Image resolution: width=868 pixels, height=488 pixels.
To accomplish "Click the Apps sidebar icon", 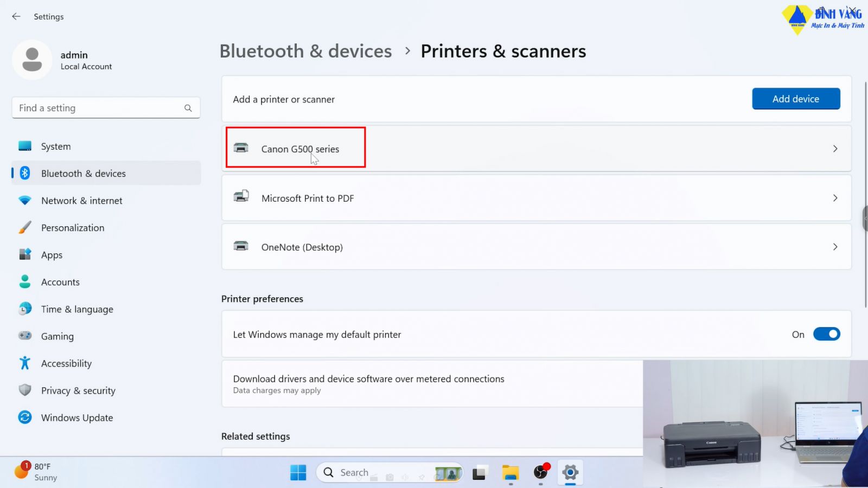I will [x=25, y=254].
